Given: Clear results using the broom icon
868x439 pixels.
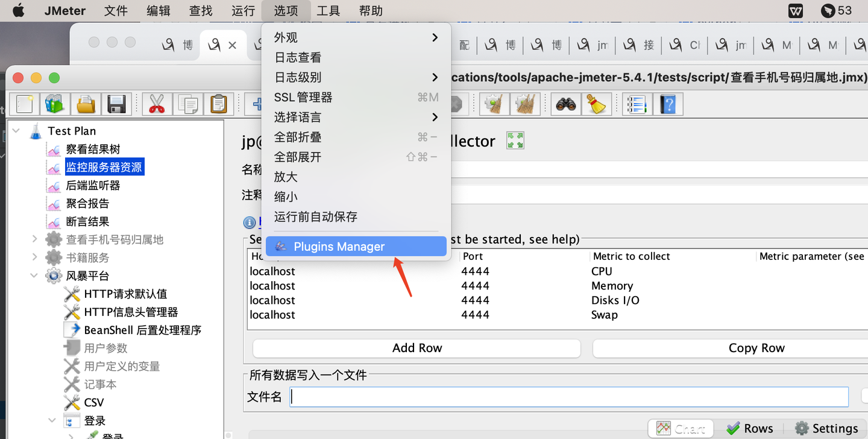Looking at the screenshot, I should click(x=597, y=104).
